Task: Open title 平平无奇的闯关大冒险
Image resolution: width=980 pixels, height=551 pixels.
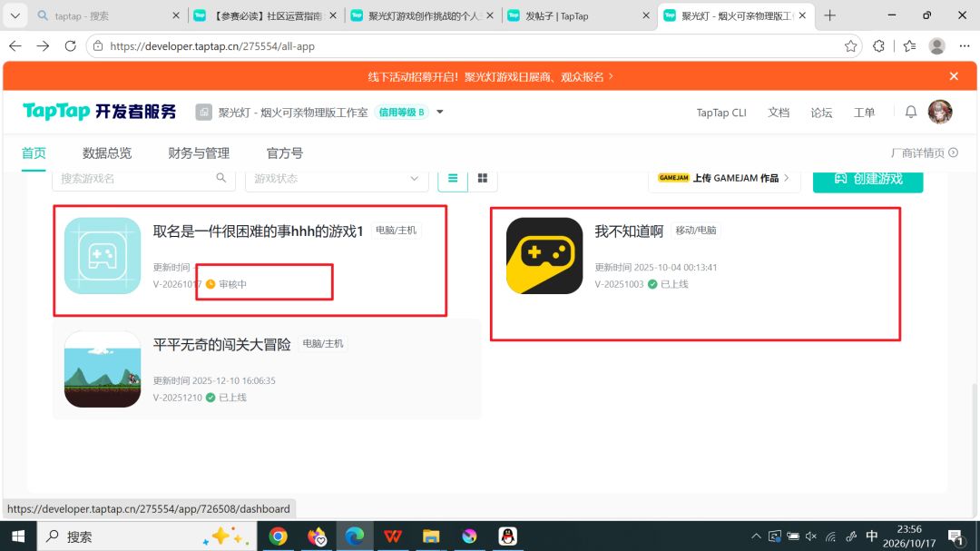Action: pyautogui.click(x=222, y=345)
